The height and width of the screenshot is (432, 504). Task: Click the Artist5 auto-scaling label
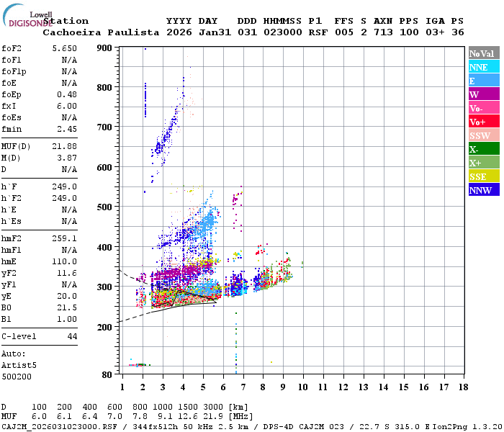(19, 366)
